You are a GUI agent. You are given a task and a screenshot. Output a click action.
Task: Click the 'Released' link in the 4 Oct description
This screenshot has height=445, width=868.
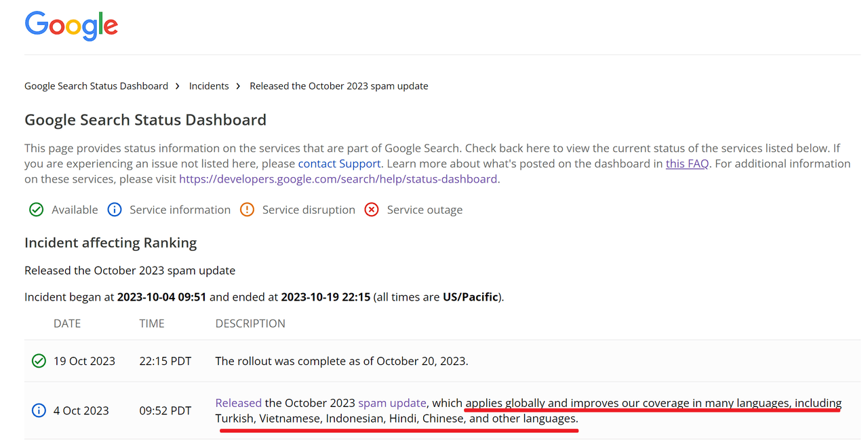pos(239,403)
